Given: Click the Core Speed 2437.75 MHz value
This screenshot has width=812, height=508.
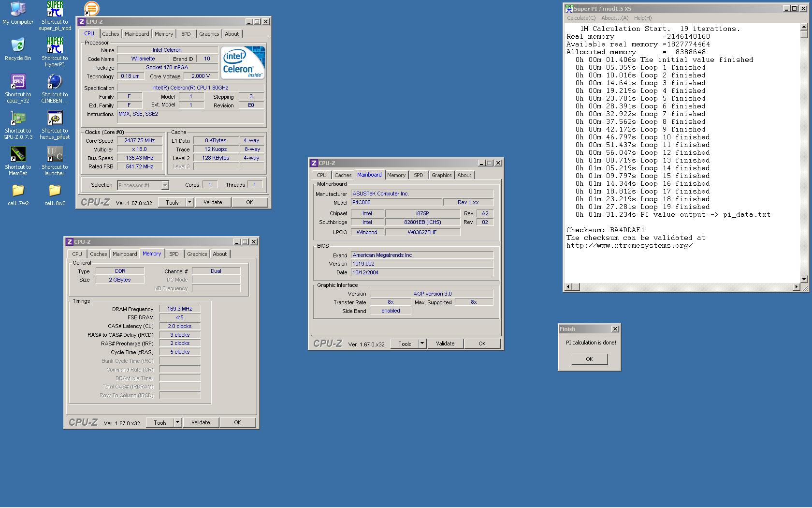Looking at the screenshot, I should pos(140,141).
